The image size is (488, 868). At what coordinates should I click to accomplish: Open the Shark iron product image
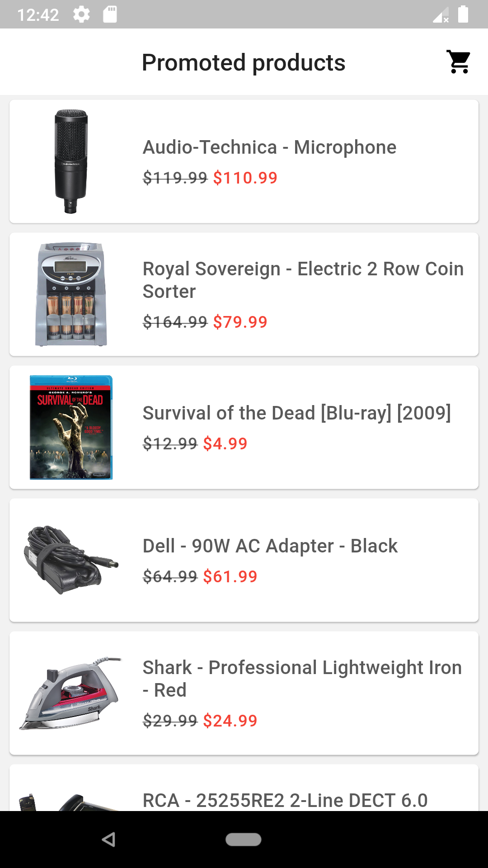pos(71,693)
